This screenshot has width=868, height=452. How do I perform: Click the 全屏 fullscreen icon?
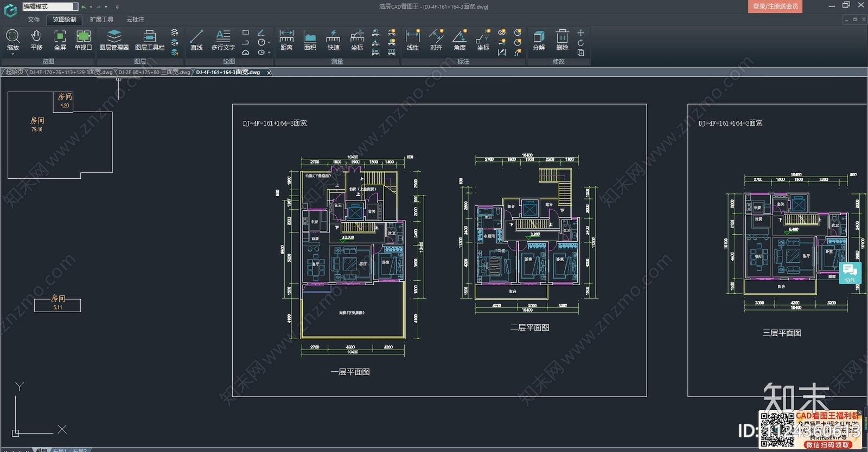click(x=60, y=40)
